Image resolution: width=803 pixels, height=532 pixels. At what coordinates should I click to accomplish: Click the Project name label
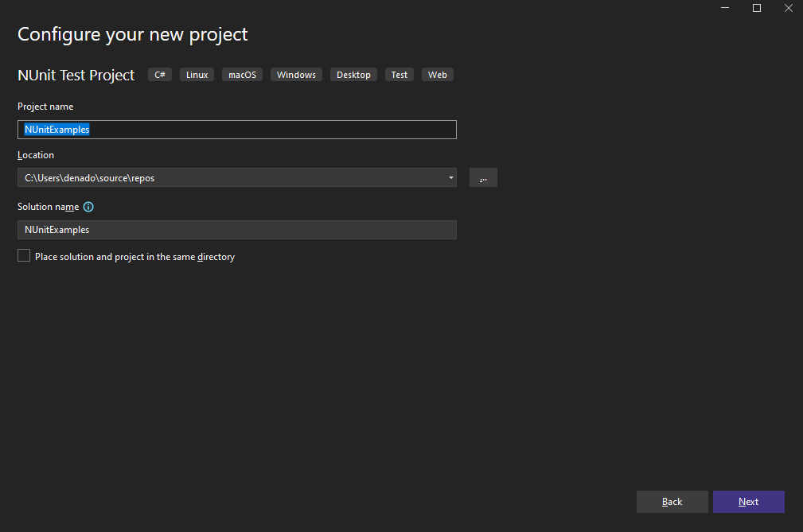[x=45, y=107]
